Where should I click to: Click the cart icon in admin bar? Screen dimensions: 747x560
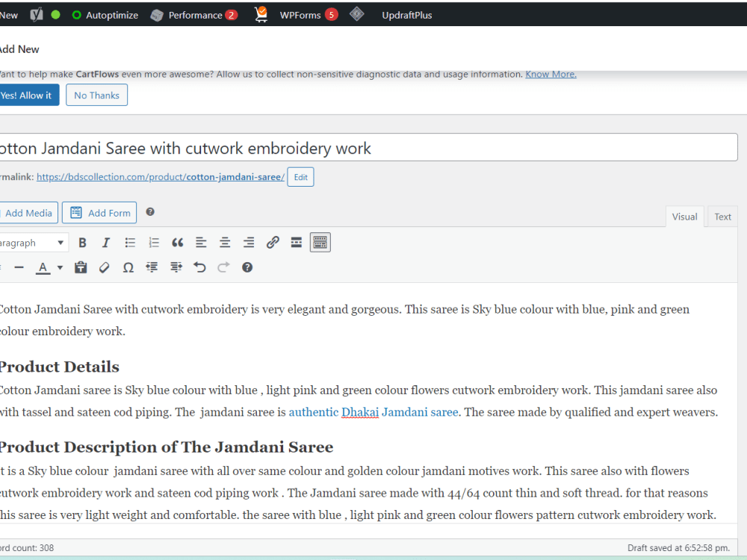point(261,14)
